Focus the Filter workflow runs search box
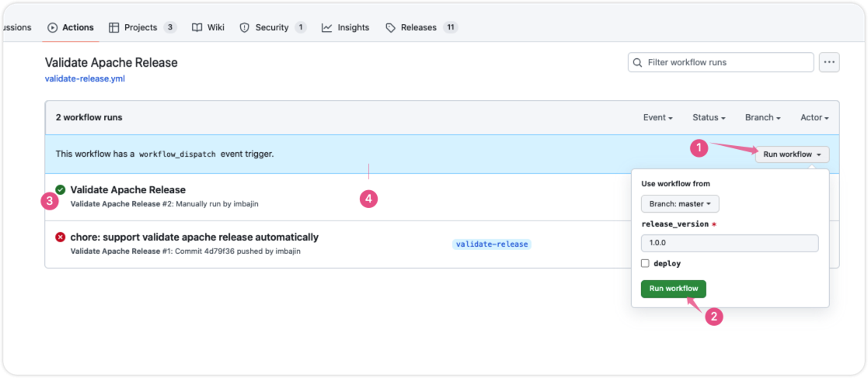Viewport: 868px width, 378px height. click(x=721, y=62)
